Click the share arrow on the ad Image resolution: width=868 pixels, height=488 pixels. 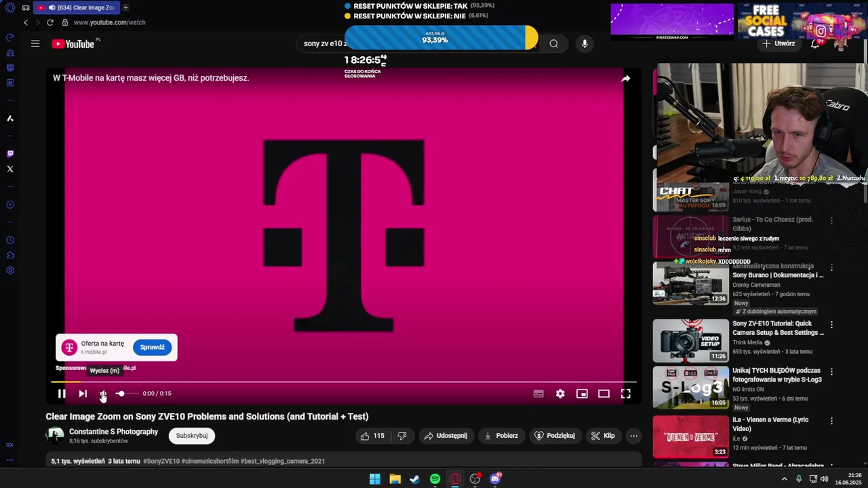(626, 79)
